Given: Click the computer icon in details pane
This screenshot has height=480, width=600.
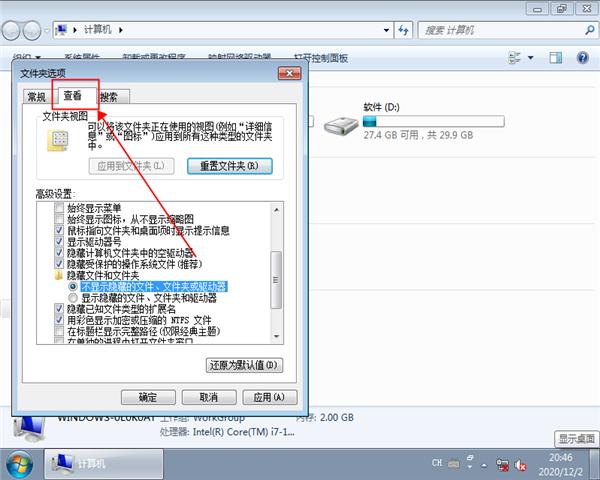Looking at the screenshot, I should 29,429.
